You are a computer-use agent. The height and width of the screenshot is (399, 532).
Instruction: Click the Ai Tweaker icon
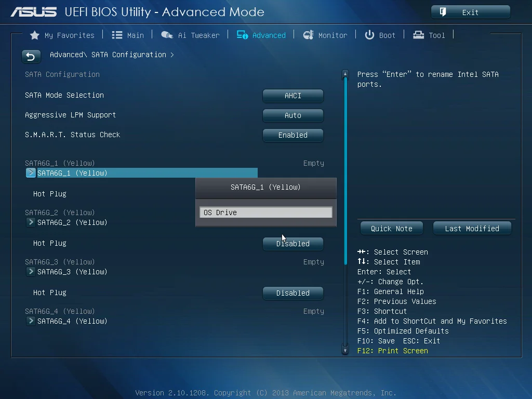(167, 35)
